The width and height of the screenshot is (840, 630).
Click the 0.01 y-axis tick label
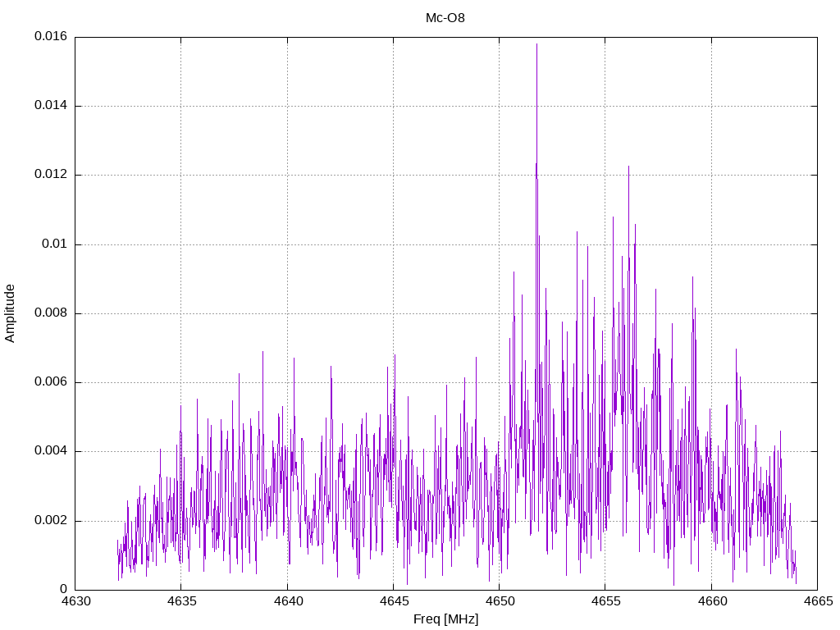(55, 244)
